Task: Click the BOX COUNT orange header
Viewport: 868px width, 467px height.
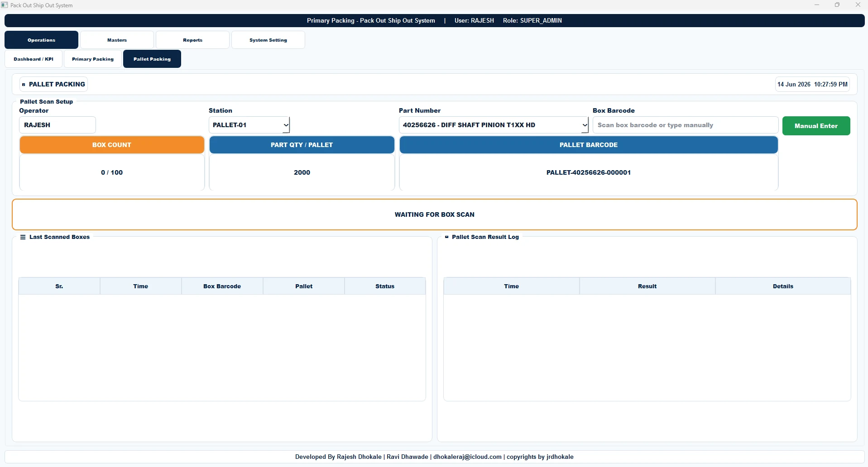Action: [x=112, y=145]
